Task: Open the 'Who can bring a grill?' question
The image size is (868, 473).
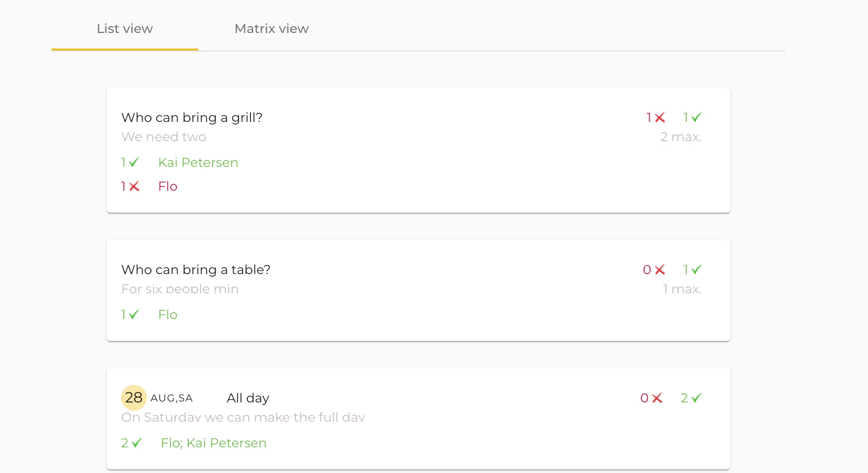Action: tap(192, 118)
